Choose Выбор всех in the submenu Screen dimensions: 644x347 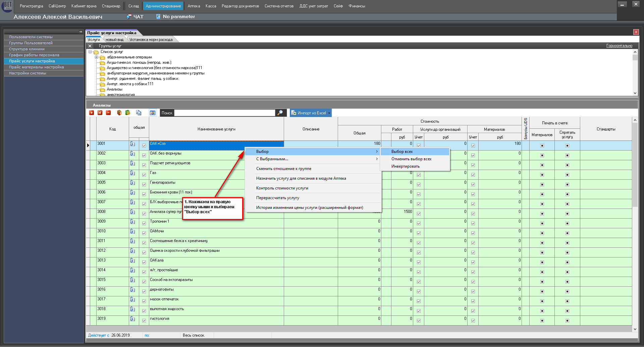(x=402, y=152)
